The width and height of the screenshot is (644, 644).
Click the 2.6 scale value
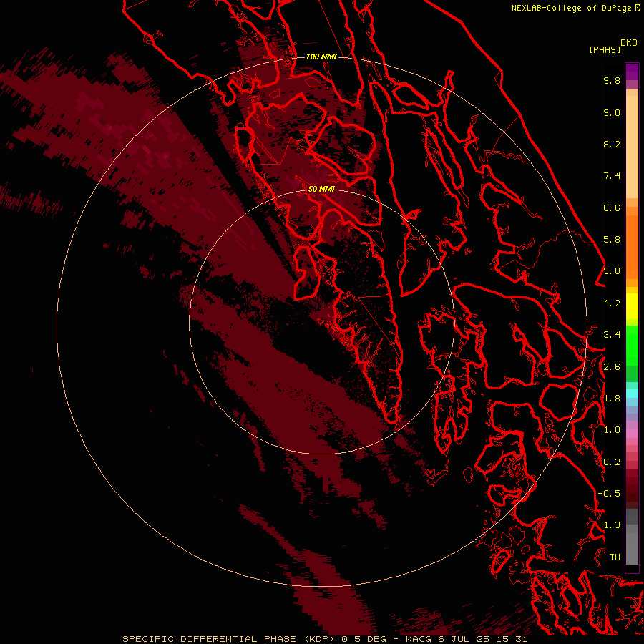[612, 367]
